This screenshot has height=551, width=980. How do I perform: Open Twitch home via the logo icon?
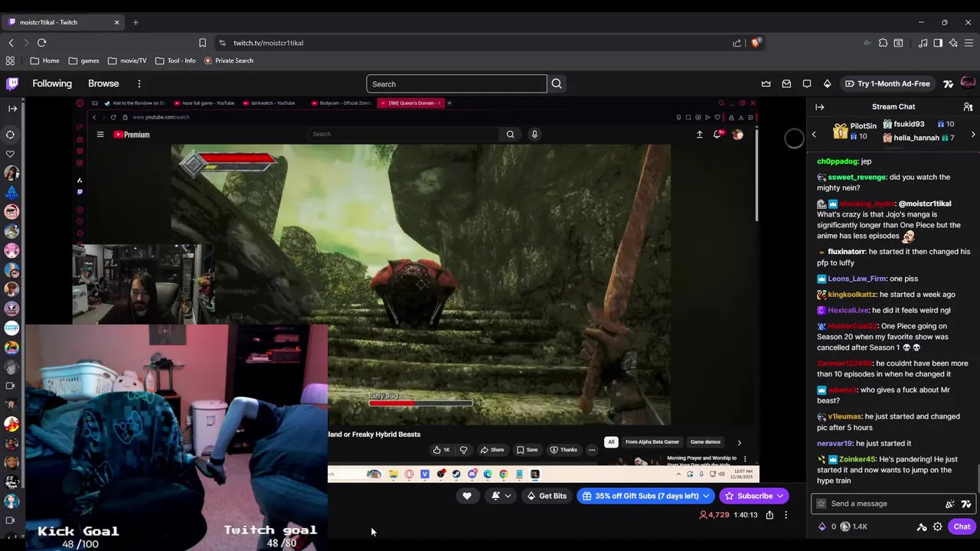(12, 83)
